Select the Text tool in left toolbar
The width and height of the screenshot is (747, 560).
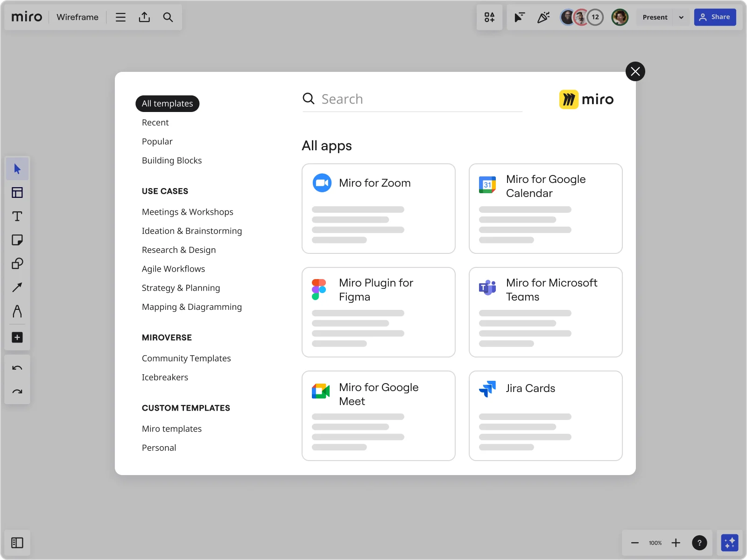[17, 217]
